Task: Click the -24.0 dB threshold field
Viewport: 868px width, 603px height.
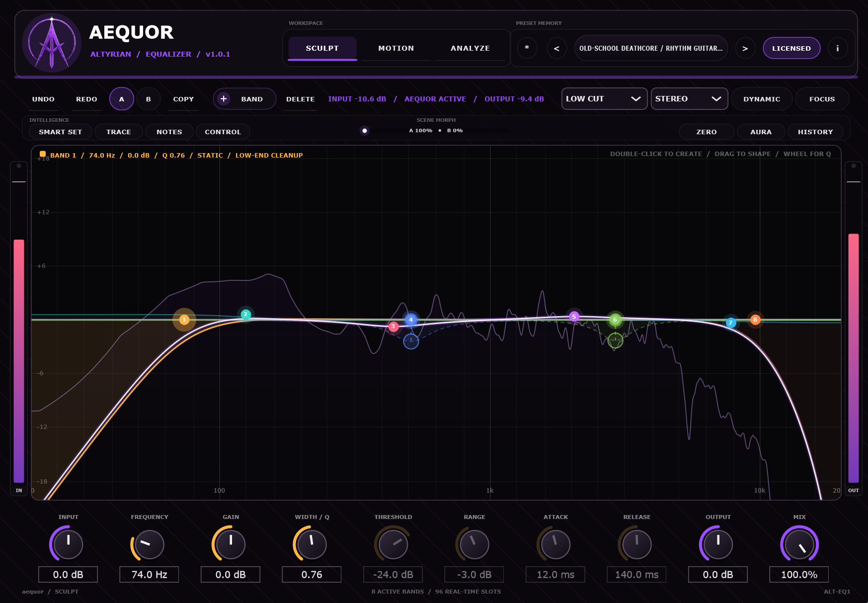Action: coord(393,575)
